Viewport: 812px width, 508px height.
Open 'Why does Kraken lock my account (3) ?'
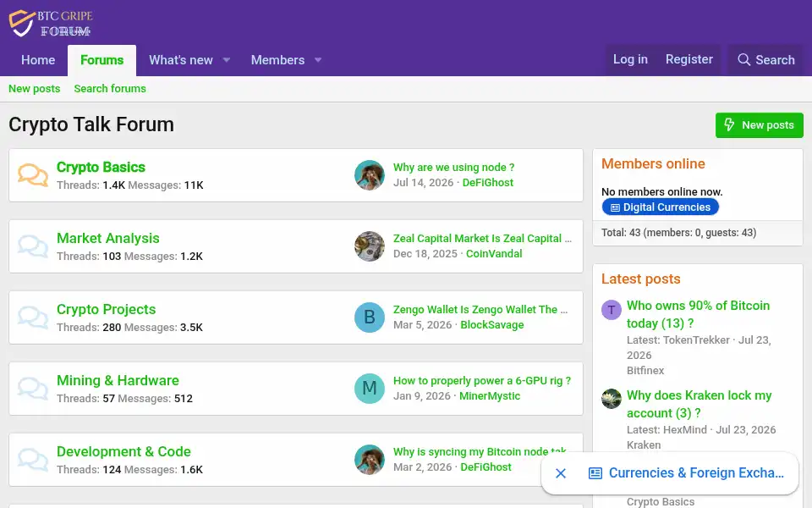tap(700, 404)
